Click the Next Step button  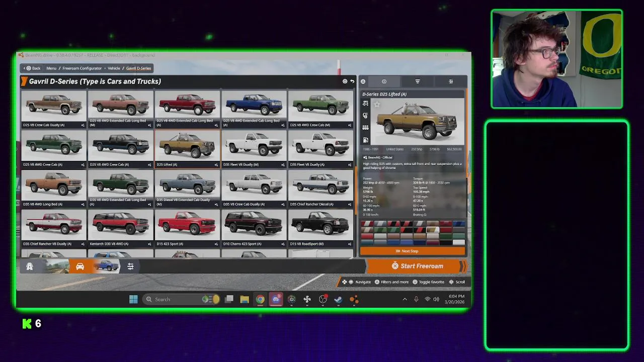click(x=413, y=251)
